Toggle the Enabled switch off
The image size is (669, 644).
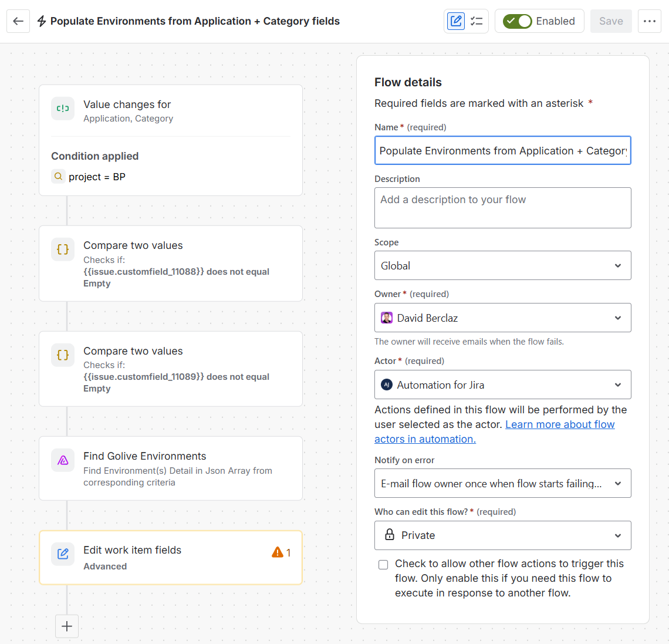point(517,21)
